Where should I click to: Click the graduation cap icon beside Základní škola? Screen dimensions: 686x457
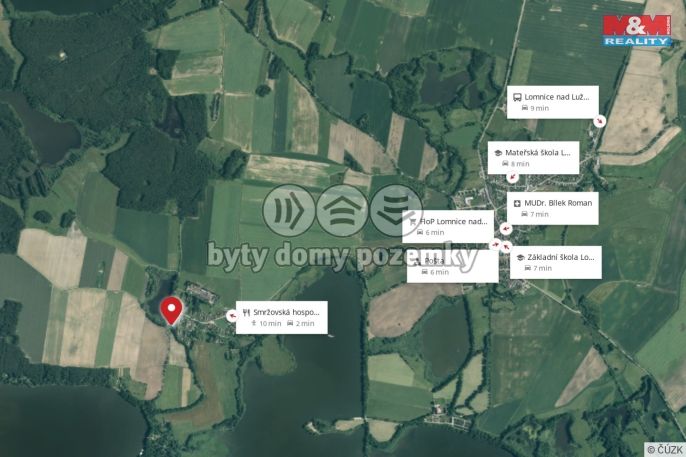pos(520,258)
